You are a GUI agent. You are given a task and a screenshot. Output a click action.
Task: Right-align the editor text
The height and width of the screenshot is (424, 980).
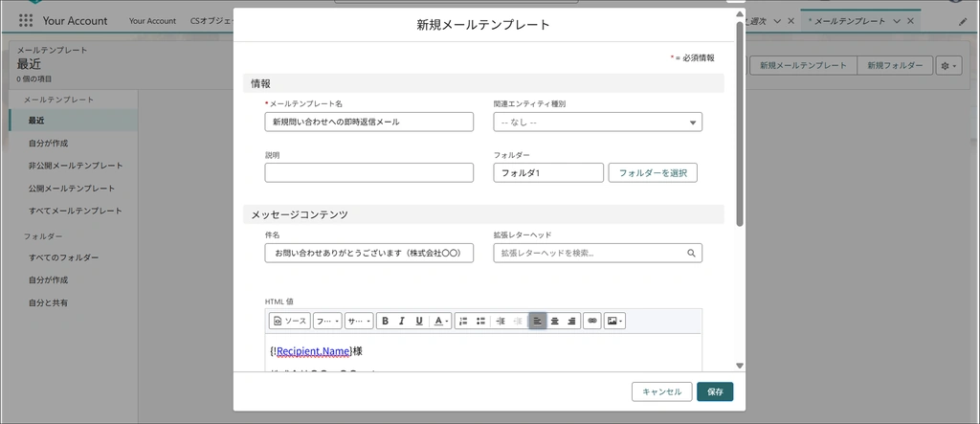click(571, 322)
